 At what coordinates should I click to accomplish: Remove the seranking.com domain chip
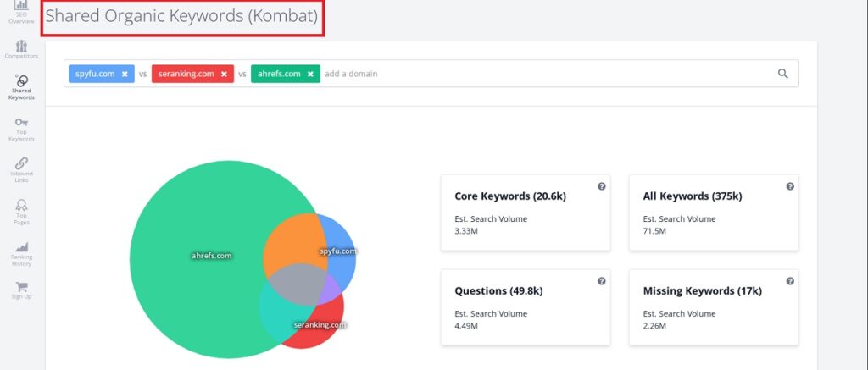224,75
